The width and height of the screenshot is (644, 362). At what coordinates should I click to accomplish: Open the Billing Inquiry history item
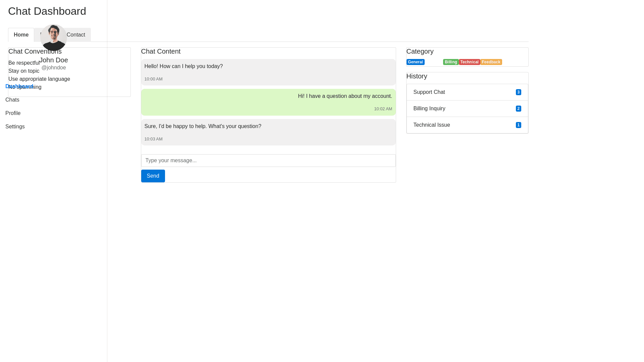tap(429, 109)
